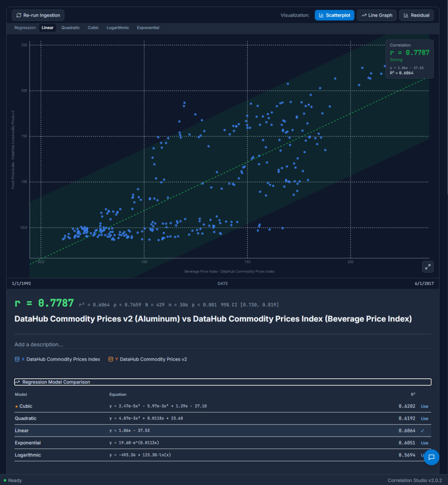Screen dimensions: 448x485
Task: Click the DATE axis label
Action: coord(223,284)
